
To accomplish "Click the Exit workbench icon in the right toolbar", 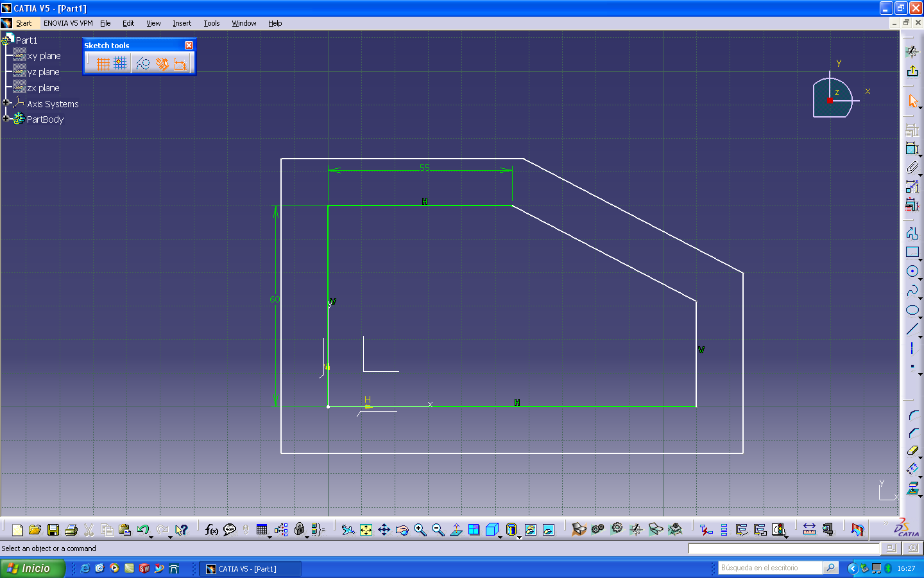I will pos(912,71).
